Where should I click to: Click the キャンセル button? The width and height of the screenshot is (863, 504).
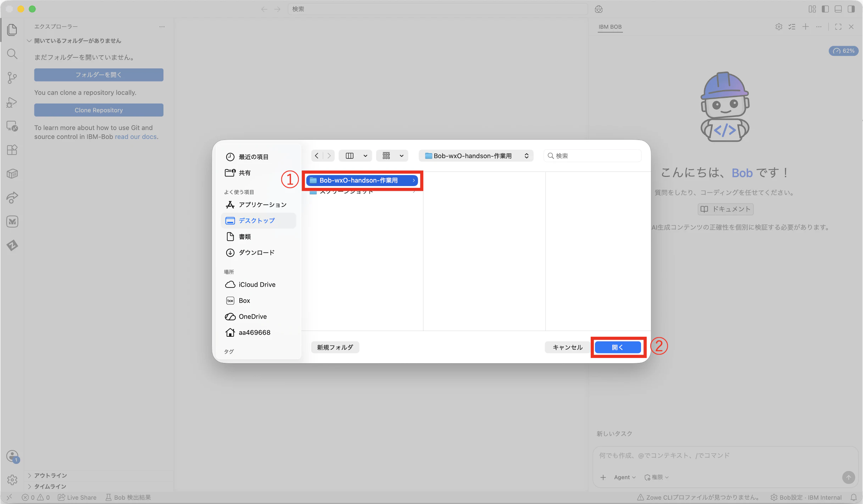click(568, 347)
